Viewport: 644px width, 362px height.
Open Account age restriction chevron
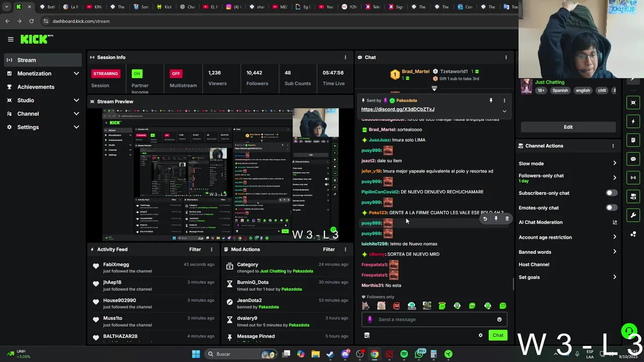614,237
